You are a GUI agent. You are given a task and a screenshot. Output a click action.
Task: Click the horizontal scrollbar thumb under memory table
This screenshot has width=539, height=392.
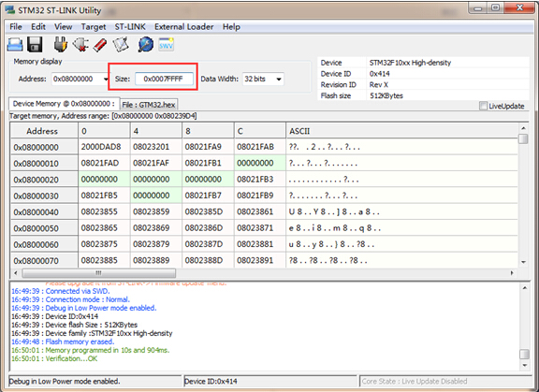pos(99,273)
